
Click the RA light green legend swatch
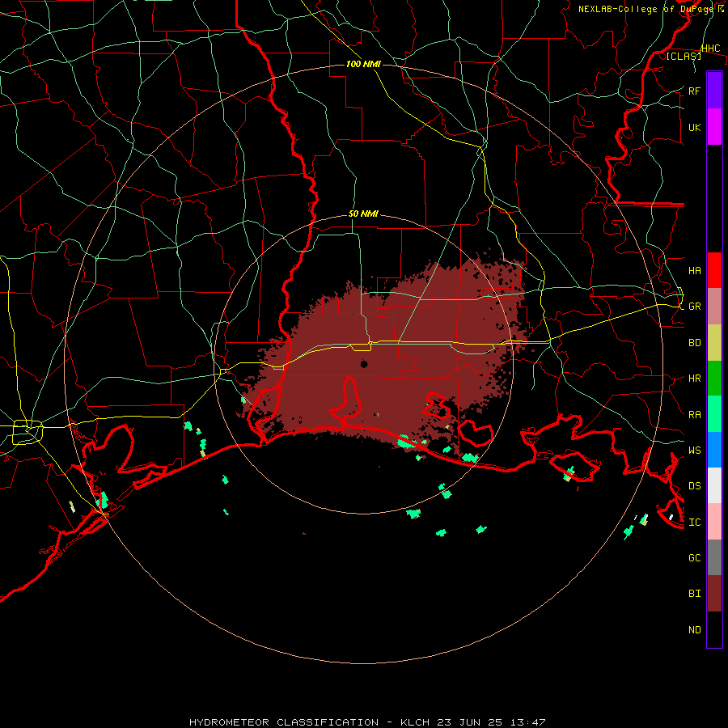(x=714, y=414)
